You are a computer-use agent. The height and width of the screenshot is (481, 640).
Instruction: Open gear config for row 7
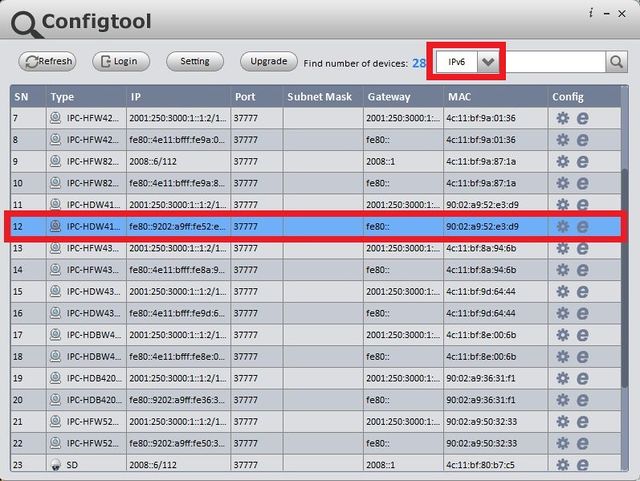[562, 118]
